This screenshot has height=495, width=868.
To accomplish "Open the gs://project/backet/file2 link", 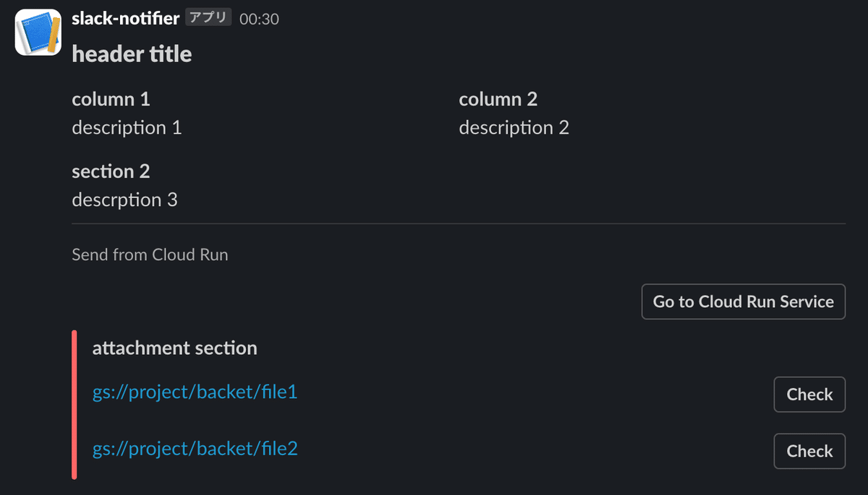I will pos(195,449).
